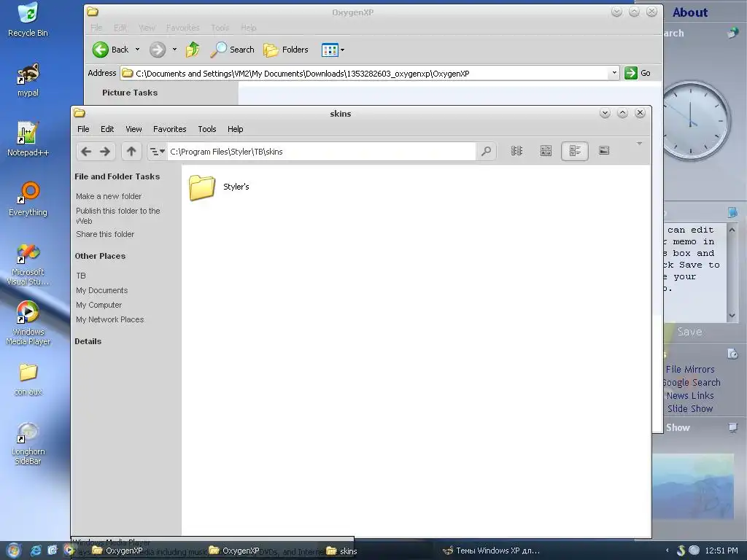Open the Favorites menu in skins window
This screenshot has height=560, width=747.
[x=169, y=129]
